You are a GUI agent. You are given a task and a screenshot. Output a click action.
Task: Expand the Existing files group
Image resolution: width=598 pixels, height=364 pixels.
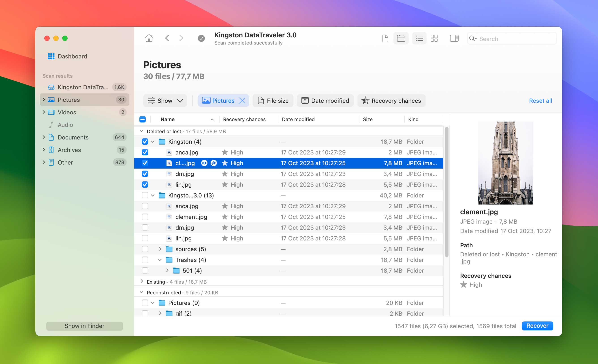pos(142,281)
